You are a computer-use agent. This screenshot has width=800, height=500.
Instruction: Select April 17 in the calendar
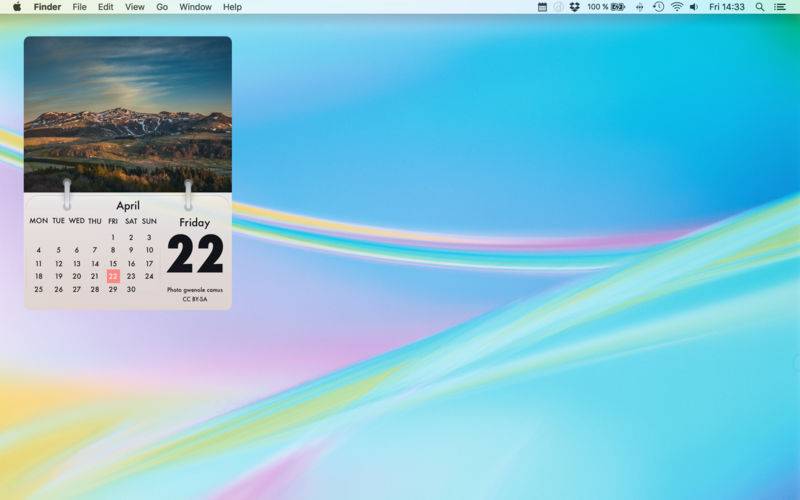(149, 263)
